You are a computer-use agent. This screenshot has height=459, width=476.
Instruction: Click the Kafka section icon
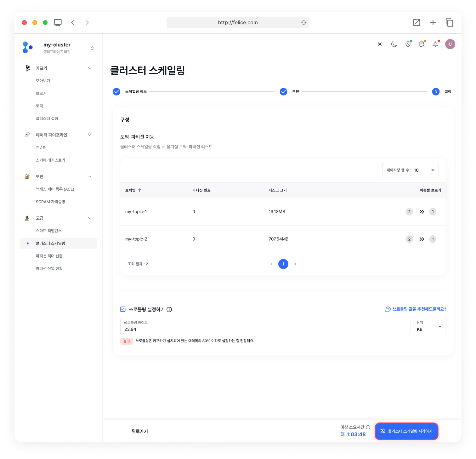28,68
